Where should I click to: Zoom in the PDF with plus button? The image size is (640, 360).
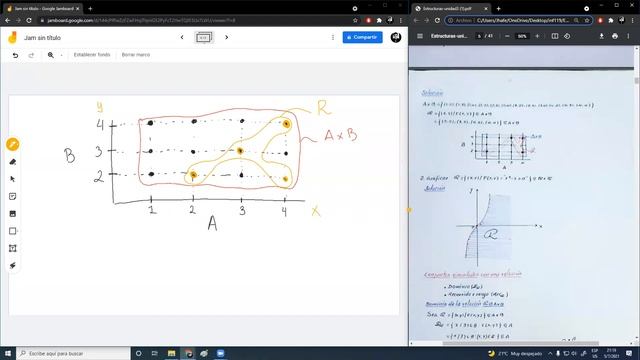(537, 36)
